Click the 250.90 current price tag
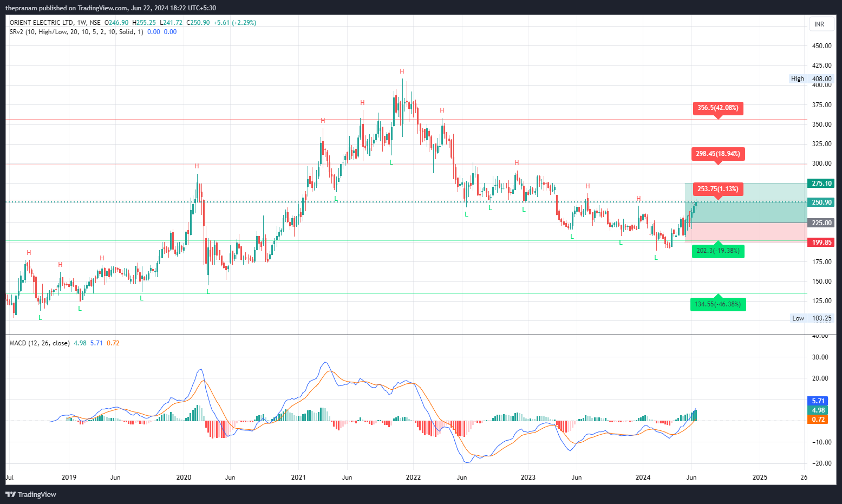 [821, 202]
